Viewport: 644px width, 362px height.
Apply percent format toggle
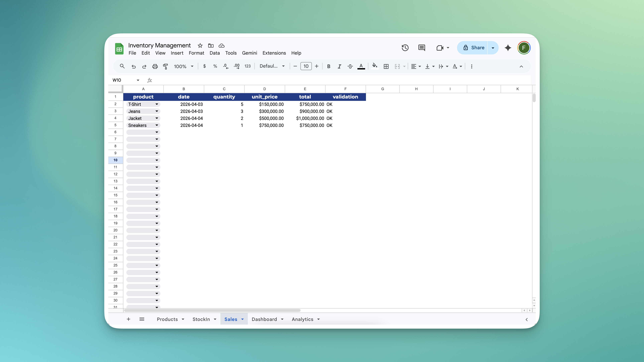click(x=215, y=66)
